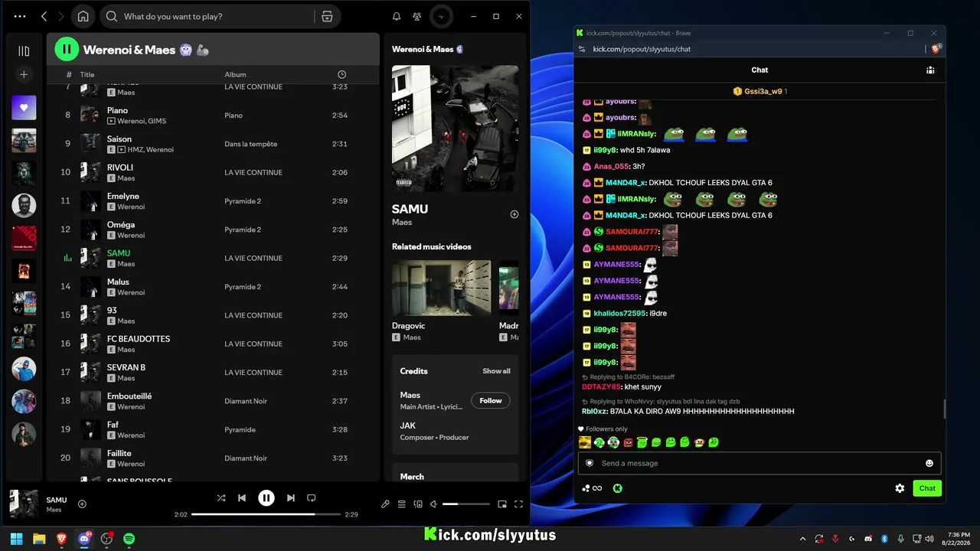Open the Spotify three-dots menu
980x551 pixels.
point(20,16)
